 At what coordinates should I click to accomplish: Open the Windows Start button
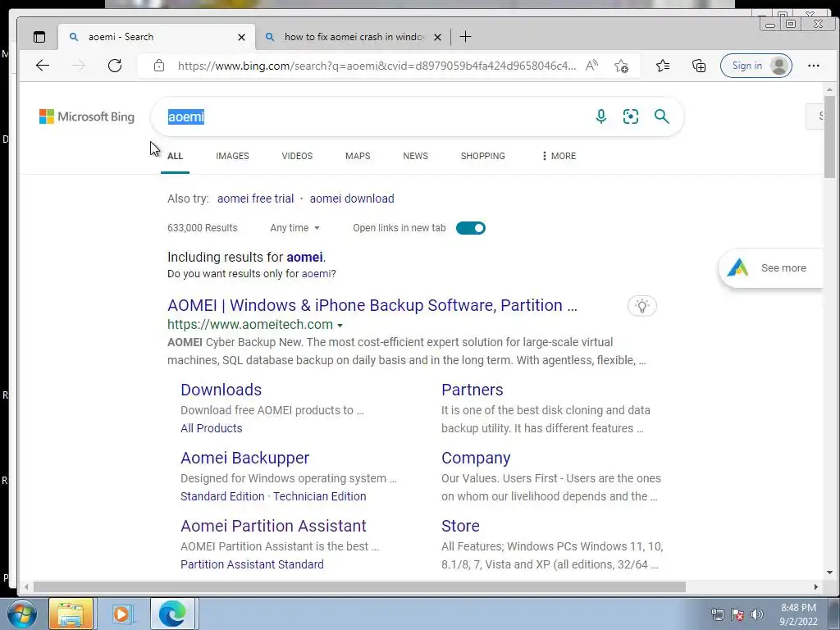(22, 614)
